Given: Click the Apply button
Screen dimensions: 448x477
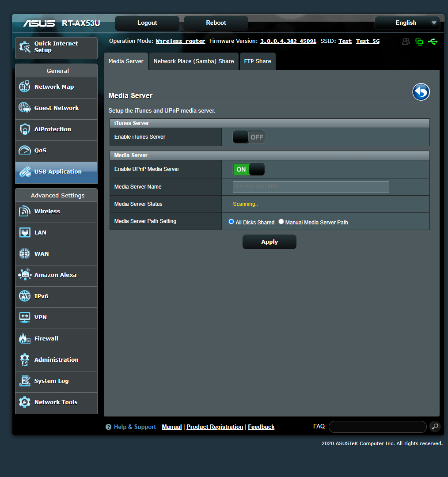Looking at the screenshot, I should [x=270, y=242].
